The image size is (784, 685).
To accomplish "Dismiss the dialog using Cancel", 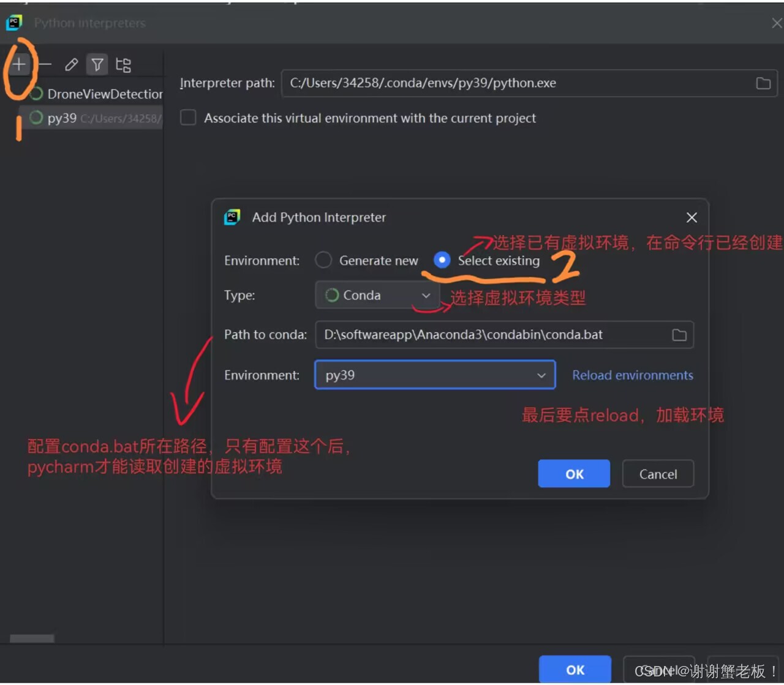I will (x=658, y=474).
